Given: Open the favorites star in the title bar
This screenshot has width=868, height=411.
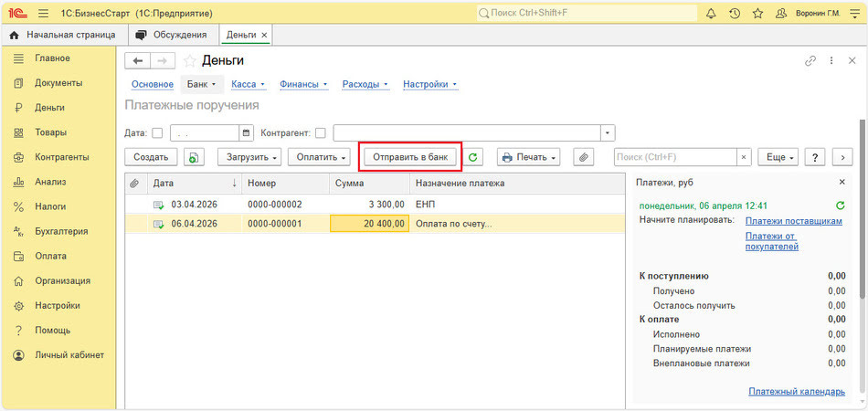Looking at the screenshot, I should 757,14.
